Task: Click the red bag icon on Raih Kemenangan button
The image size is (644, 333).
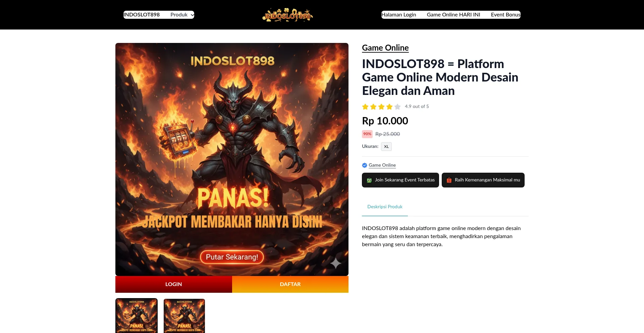Action: pyautogui.click(x=449, y=180)
